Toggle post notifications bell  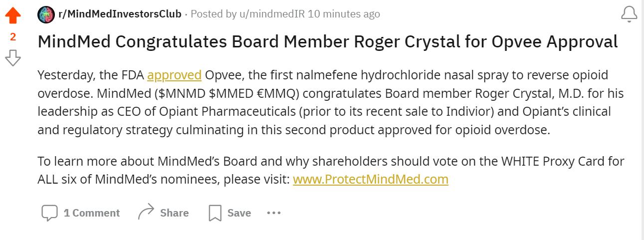[629, 15]
